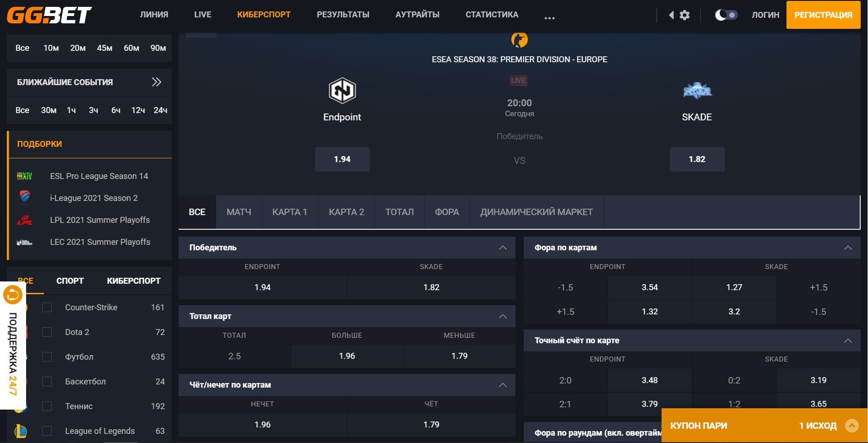This screenshot has height=443, width=868.
Task: Click the РЕГИСТРАЦИЯ button
Action: [824, 15]
